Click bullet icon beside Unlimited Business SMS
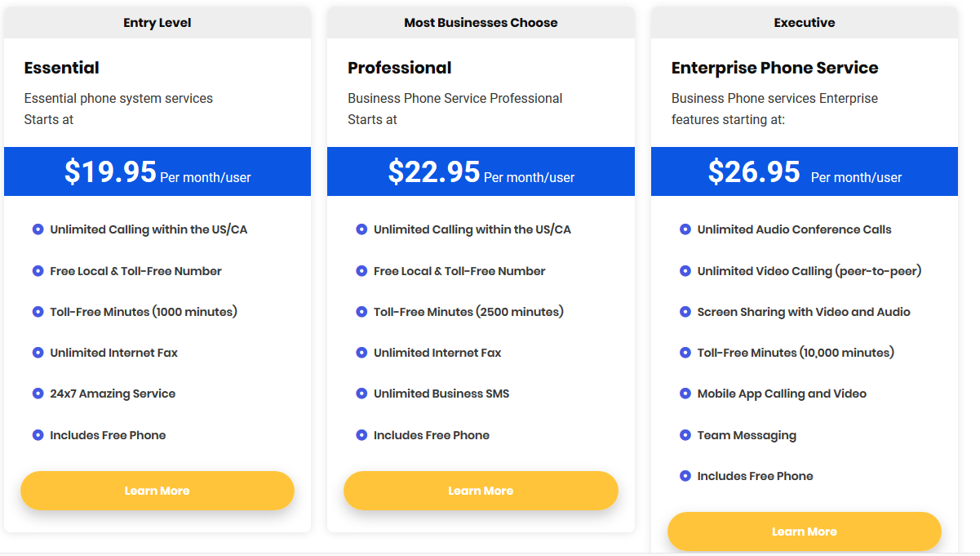The height and width of the screenshot is (556, 980). pos(361,394)
